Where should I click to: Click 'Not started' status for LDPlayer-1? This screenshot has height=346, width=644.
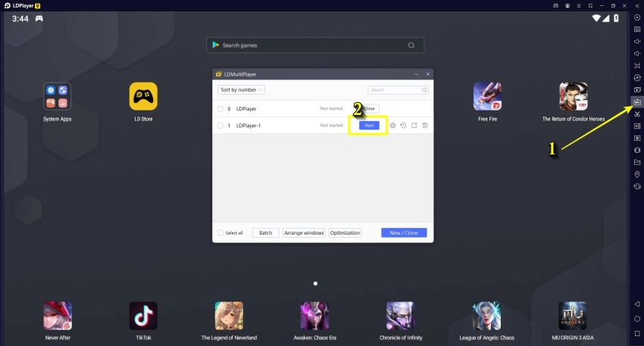331,125
